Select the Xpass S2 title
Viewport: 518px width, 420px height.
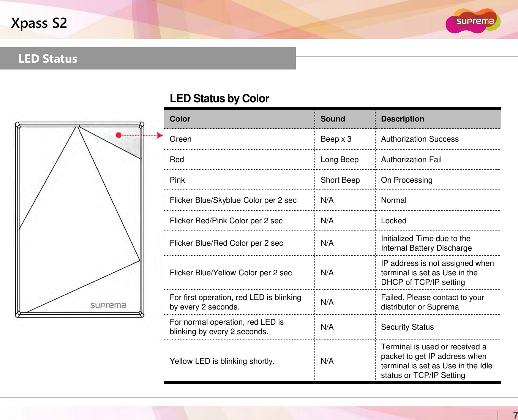[x=39, y=23]
